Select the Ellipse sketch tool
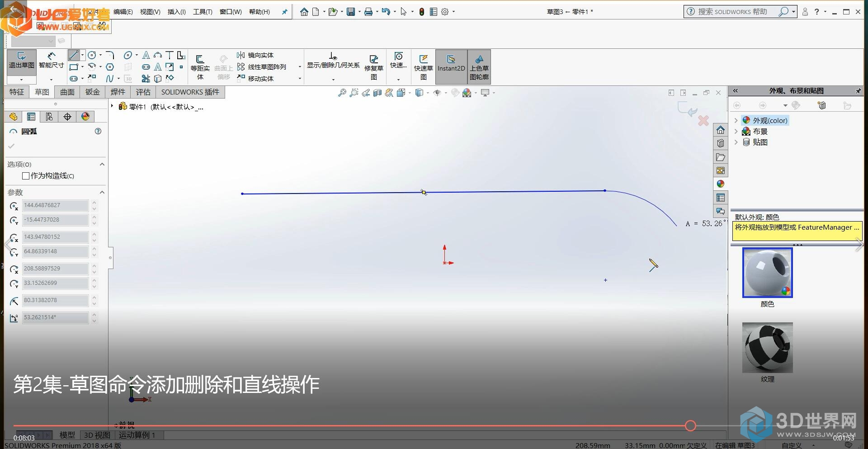Image resolution: width=868 pixels, height=449 pixels. click(128, 55)
